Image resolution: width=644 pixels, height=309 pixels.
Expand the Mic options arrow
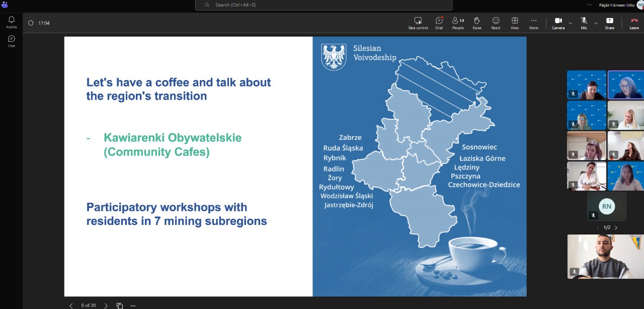tap(596, 23)
